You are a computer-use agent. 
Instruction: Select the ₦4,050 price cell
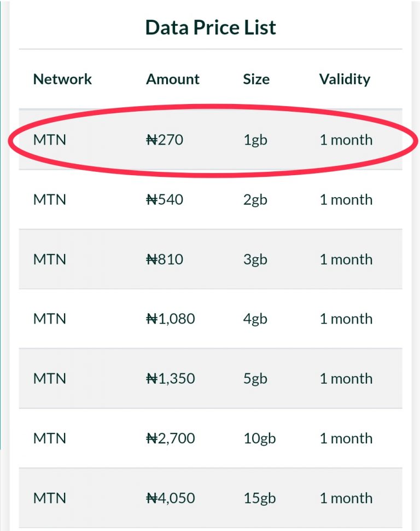coord(170,498)
